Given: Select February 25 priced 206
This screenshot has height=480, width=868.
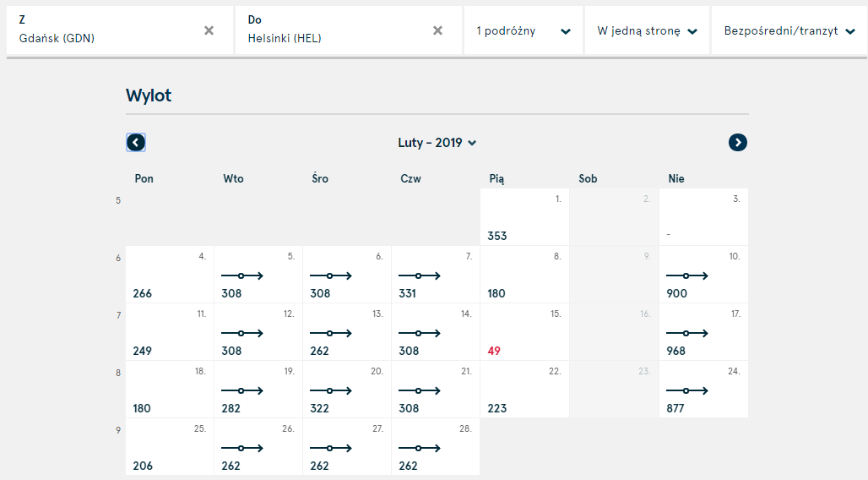Looking at the screenshot, I should click(x=170, y=447).
